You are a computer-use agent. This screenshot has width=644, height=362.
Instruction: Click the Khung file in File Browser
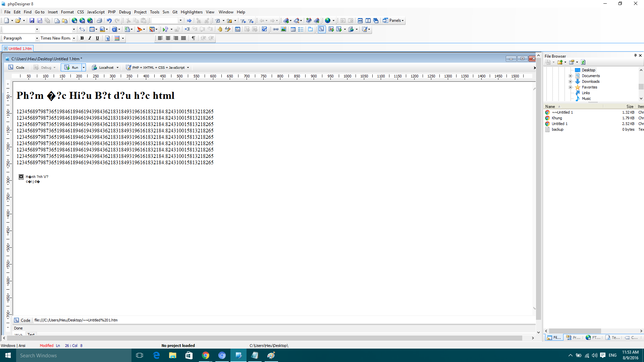pyautogui.click(x=557, y=118)
